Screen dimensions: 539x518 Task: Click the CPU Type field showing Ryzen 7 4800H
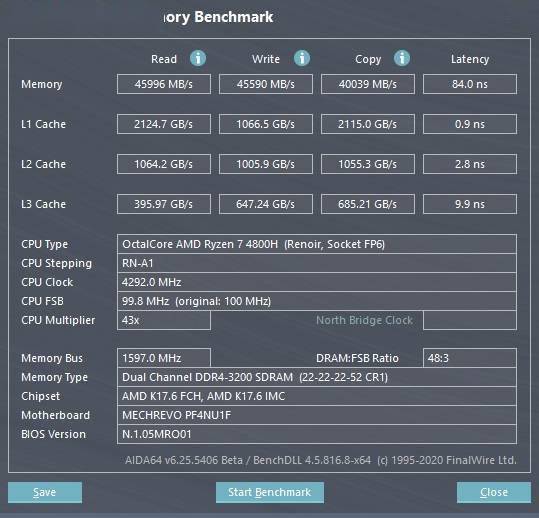click(317, 244)
